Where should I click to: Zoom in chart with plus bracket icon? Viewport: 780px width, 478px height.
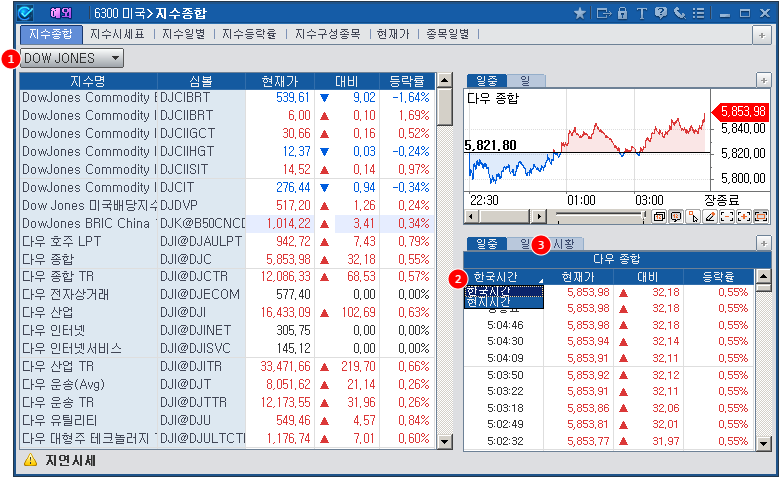pyautogui.click(x=744, y=217)
